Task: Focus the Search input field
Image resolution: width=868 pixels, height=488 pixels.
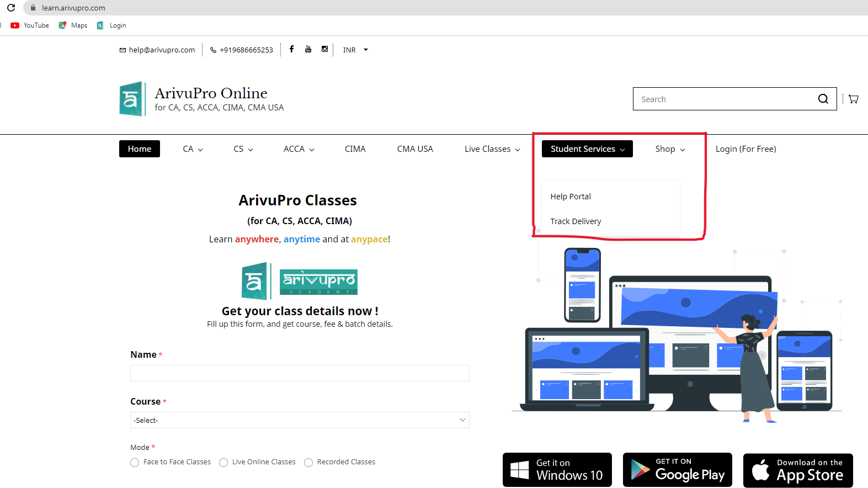Action: [725, 99]
